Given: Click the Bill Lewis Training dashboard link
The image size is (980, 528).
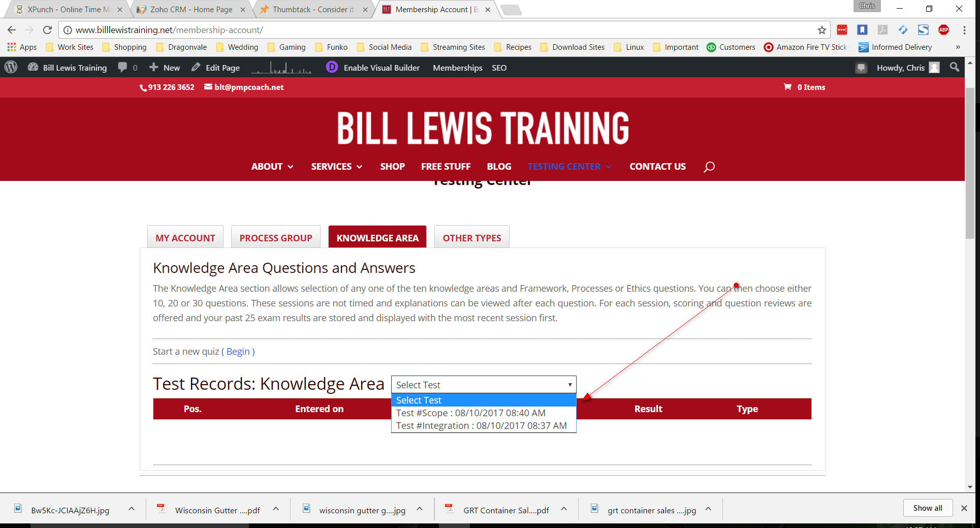Looking at the screenshot, I should coord(68,68).
